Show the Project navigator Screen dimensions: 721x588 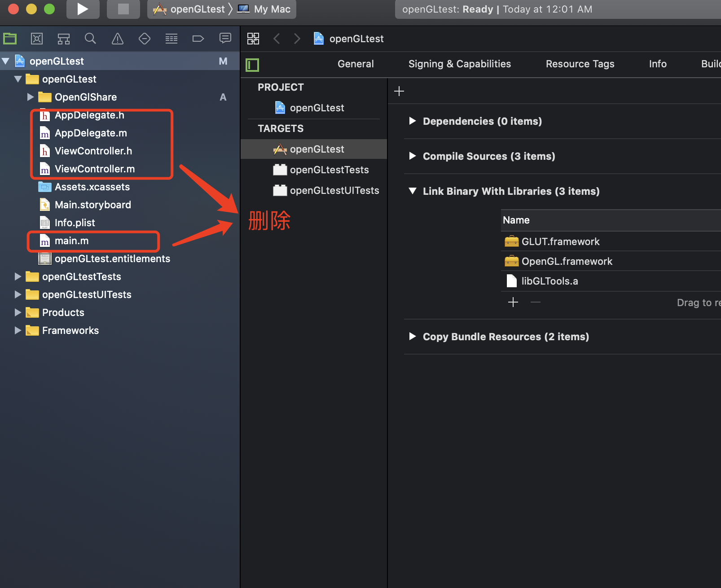point(10,39)
